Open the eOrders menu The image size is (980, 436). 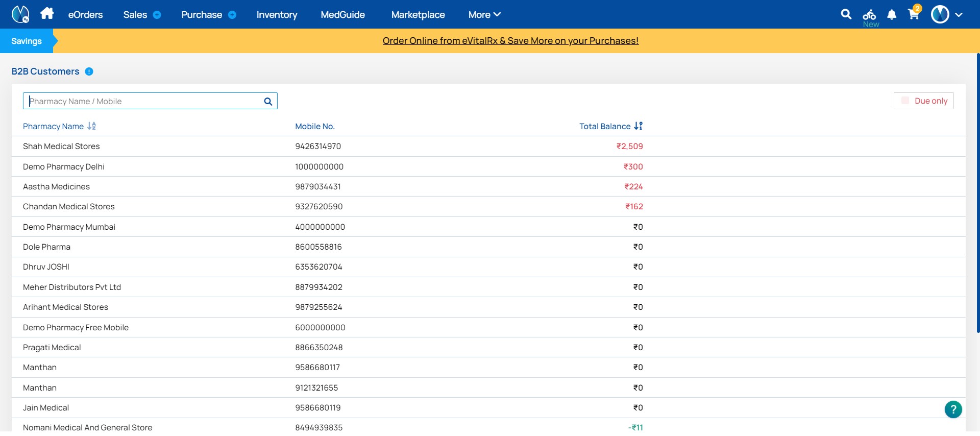tap(85, 15)
